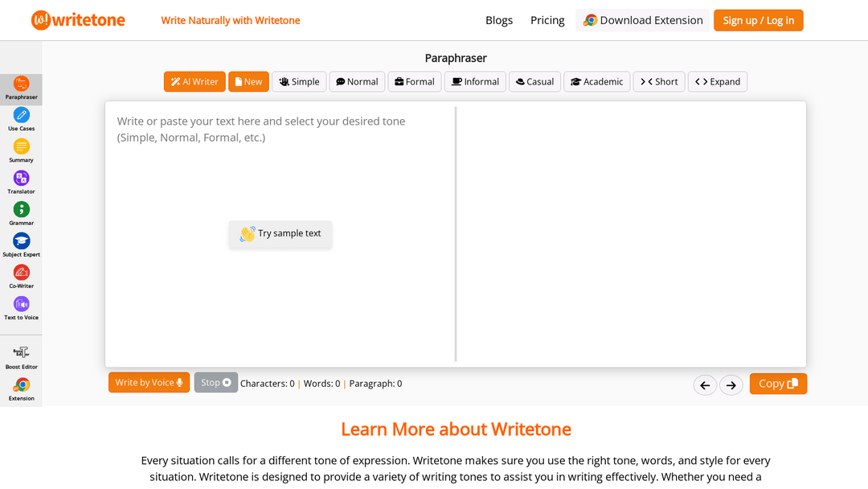Open the Translator tool

(21, 179)
